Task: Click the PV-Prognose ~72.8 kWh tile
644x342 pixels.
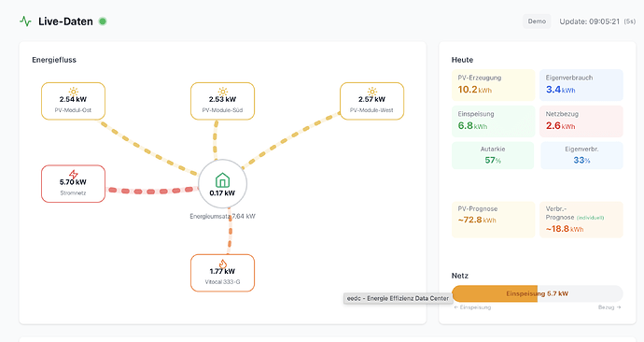Action: [x=494, y=220]
